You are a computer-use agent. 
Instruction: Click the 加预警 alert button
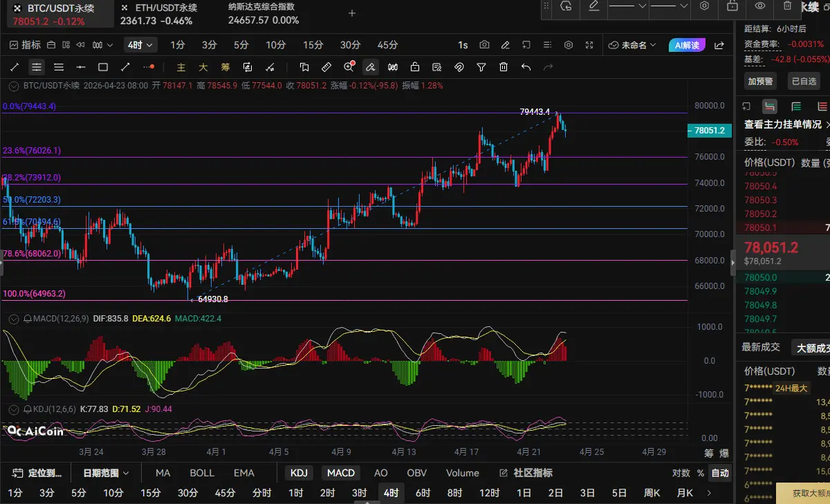(762, 81)
